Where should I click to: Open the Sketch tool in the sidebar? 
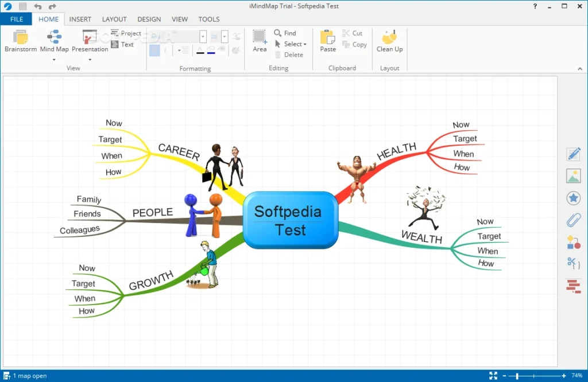[573, 154]
